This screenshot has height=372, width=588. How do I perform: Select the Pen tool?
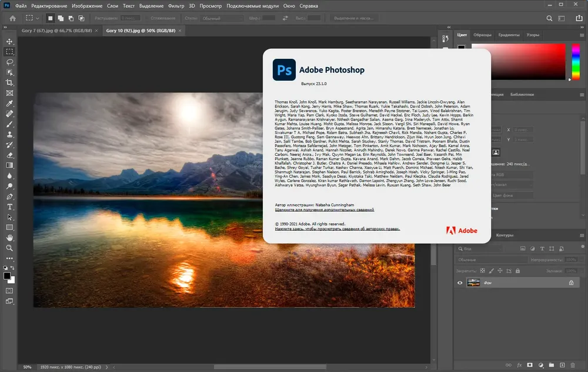[9, 197]
